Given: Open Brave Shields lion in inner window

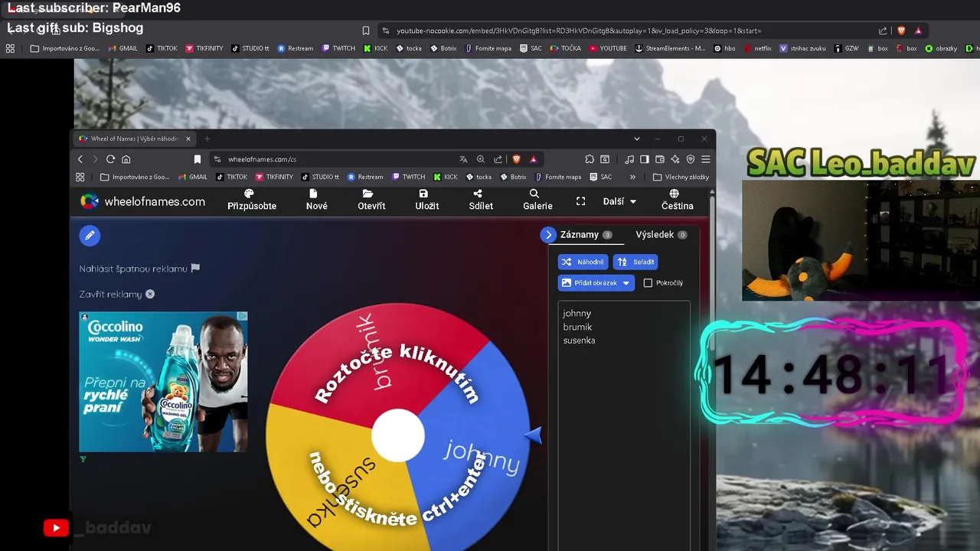Looking at the screenshot, I should pos(516,159).
